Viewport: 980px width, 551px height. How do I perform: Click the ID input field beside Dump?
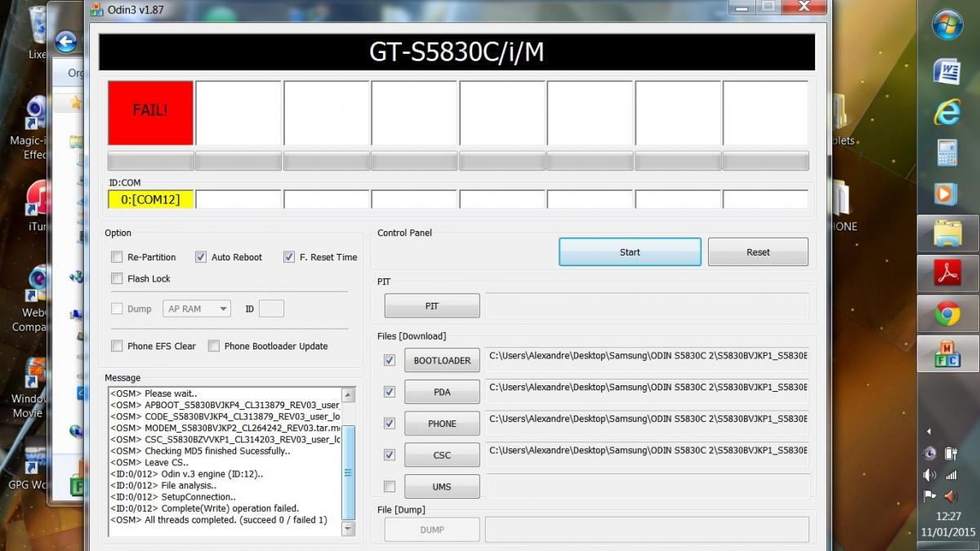point(271,309)
